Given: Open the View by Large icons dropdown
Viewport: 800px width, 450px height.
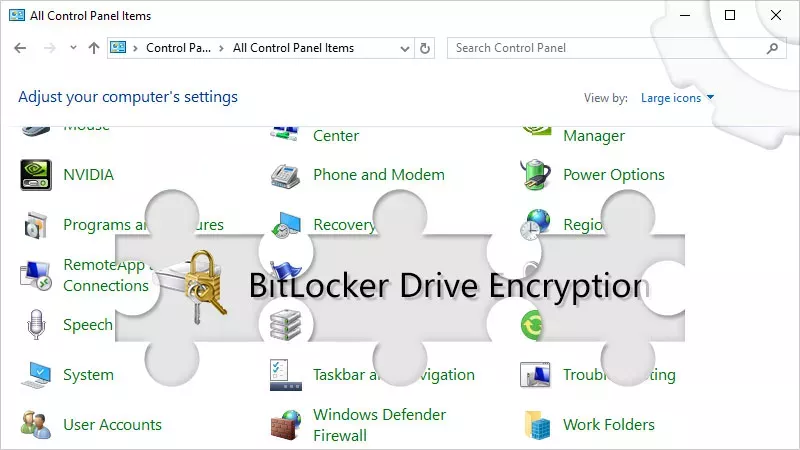Looking at the screenshot, I should (x=678, y=97).
